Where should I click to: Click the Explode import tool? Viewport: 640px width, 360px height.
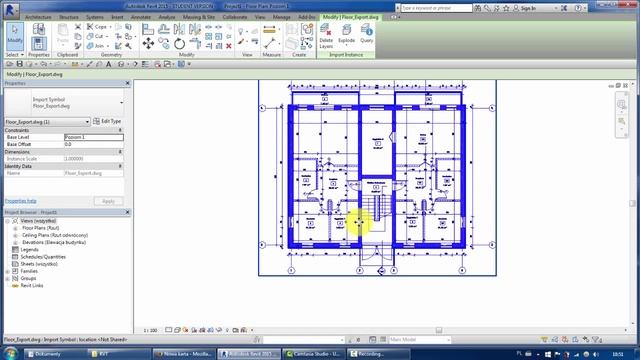(x=346, y=34)
